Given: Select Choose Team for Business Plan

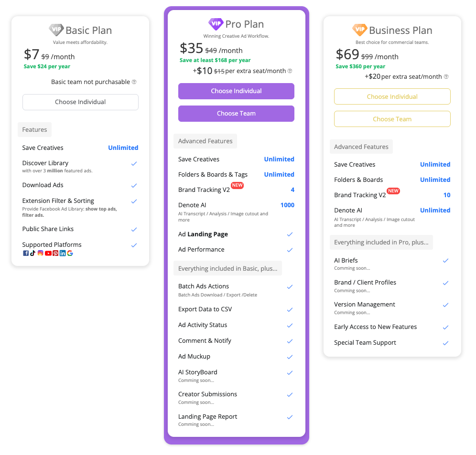Looking at the screenshot, I should pos(392,119).
